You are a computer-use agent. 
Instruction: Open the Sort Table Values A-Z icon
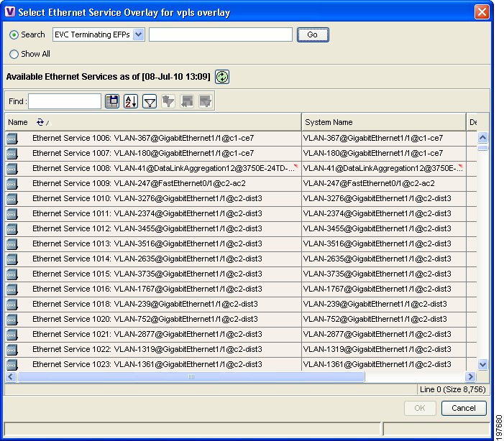pos(131,101)
